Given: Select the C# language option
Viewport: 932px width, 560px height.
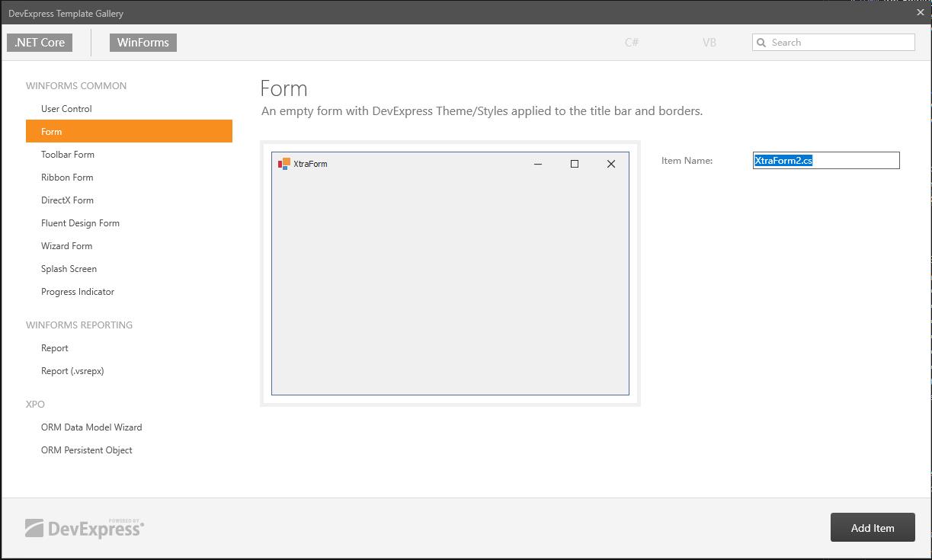Looking at the screenshot, I should [x=631, y=42].
